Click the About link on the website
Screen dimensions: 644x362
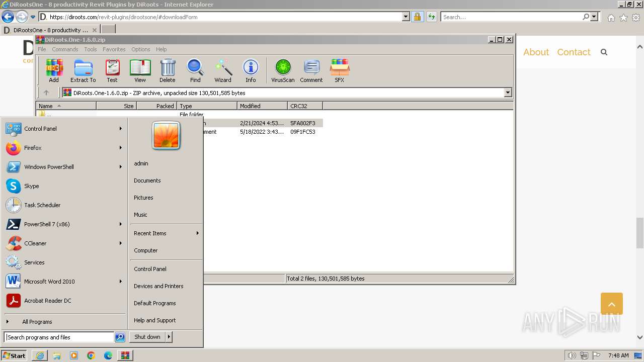[536, 52]
